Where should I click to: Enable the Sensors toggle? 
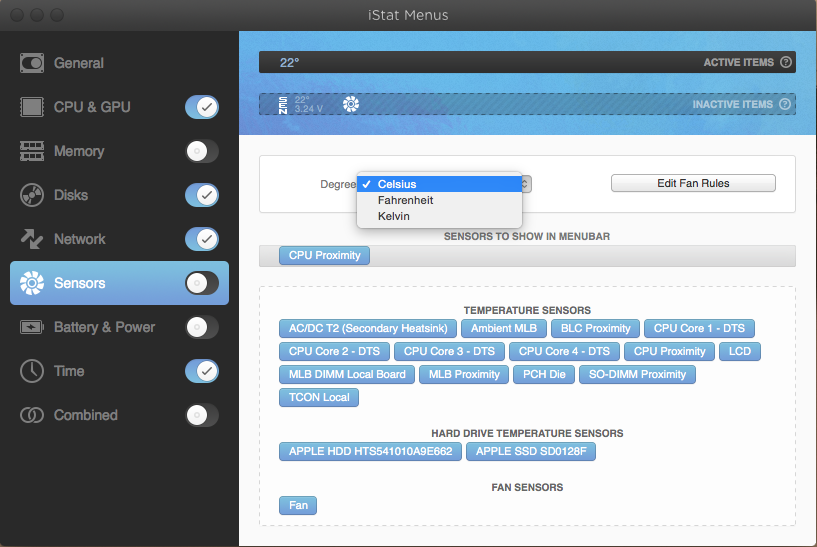(202, 283)
